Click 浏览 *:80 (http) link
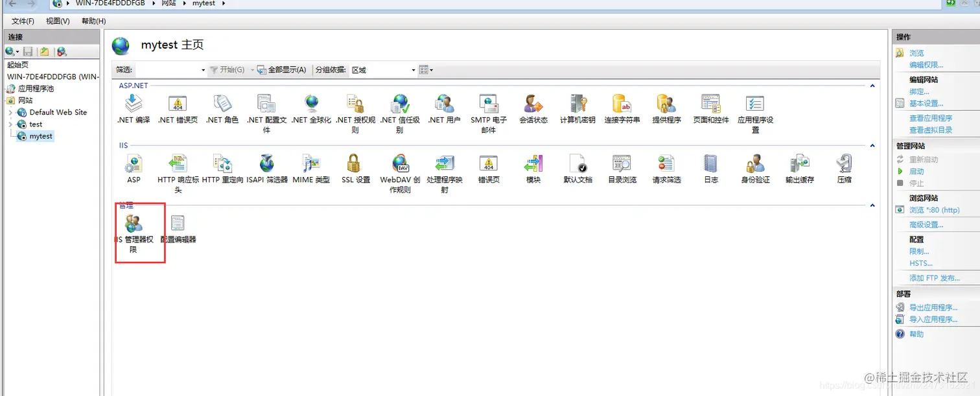This screenshot has height=396, width=980. coord(934,210)
